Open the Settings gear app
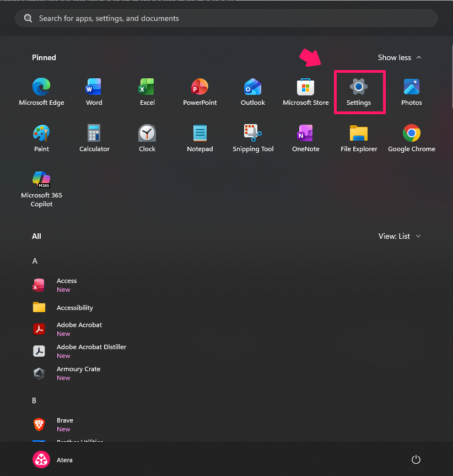 coord(359,92)
